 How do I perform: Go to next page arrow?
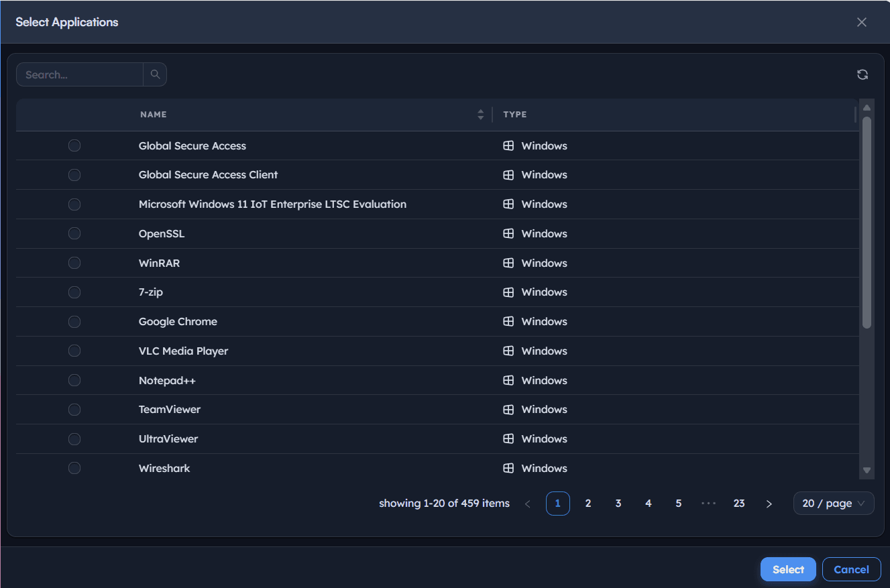769,504
